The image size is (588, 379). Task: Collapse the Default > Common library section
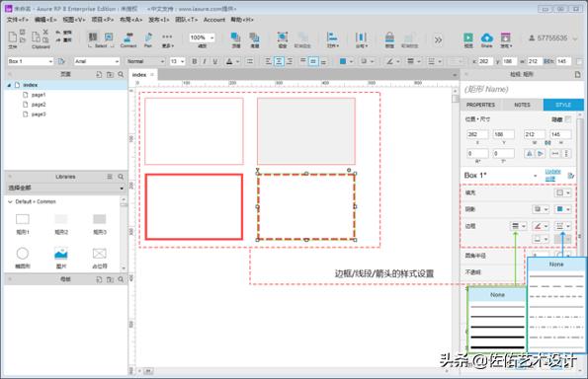click(x=10, y=201)
